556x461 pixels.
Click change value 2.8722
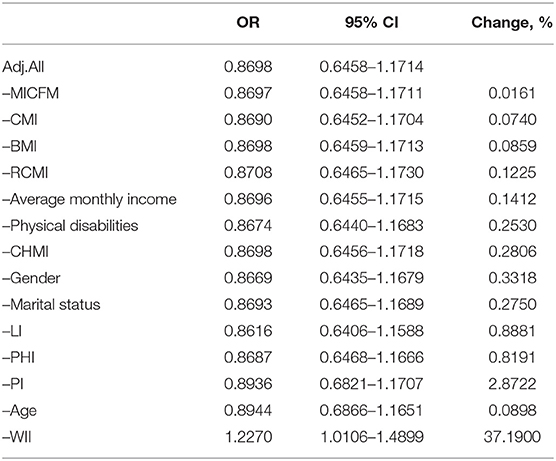pyautogui.click(x=512, y=384)
